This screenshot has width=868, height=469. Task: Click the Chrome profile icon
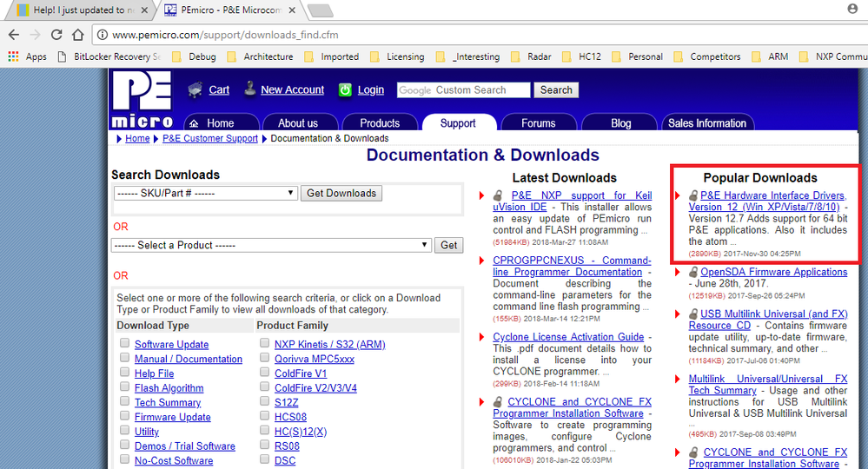click(852, 9)
